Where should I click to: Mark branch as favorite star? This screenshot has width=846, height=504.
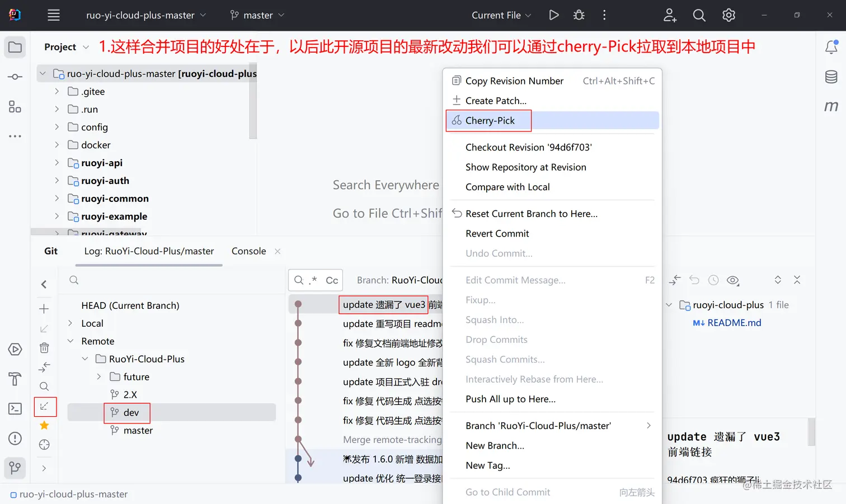44,426
